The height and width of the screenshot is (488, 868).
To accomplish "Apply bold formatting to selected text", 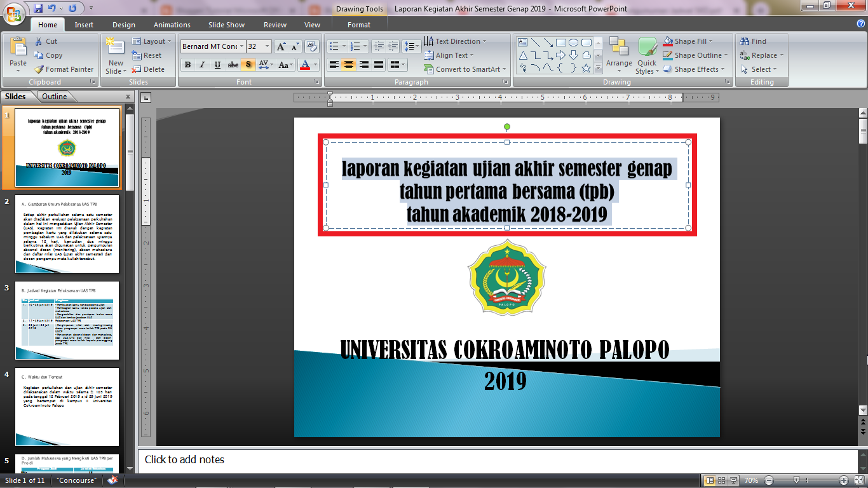I will pyautogui.click(x=187, y=65).
